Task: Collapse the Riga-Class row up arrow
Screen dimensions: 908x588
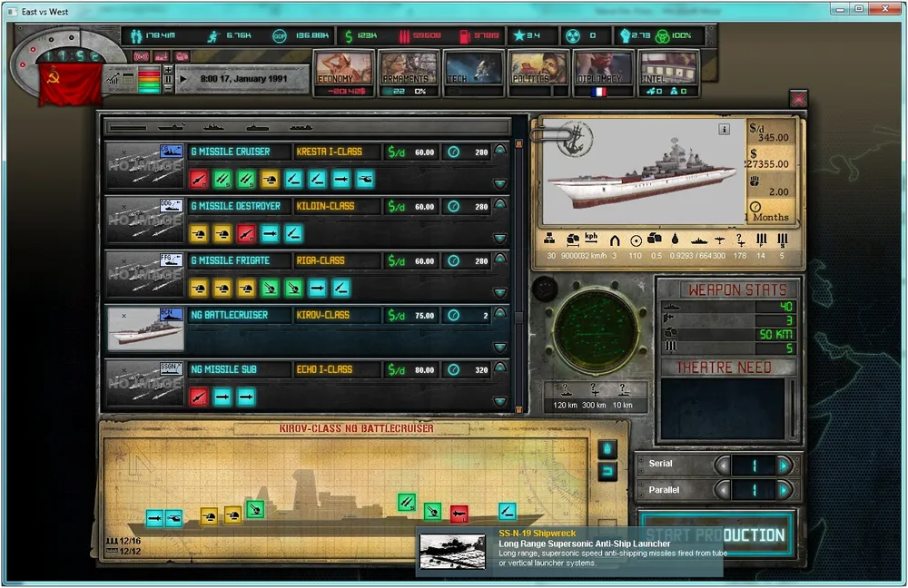Action: point(499,258)
